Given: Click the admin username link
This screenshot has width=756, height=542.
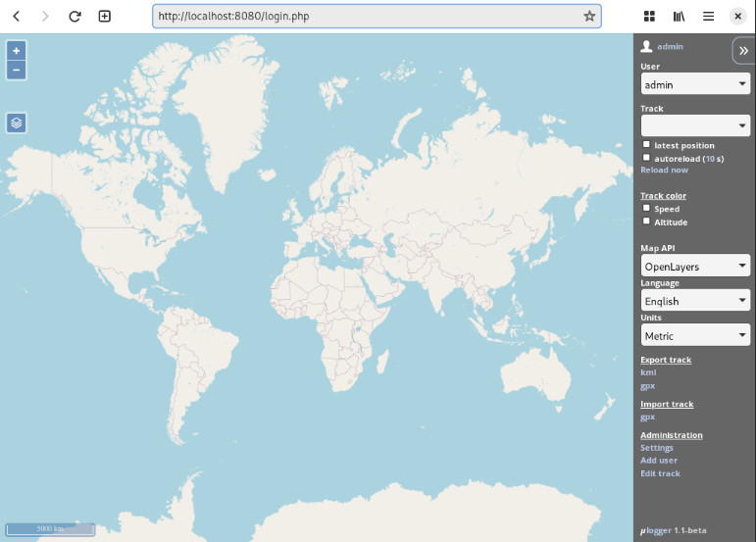Looking at the screenshot, I should (x=670, y=47).
